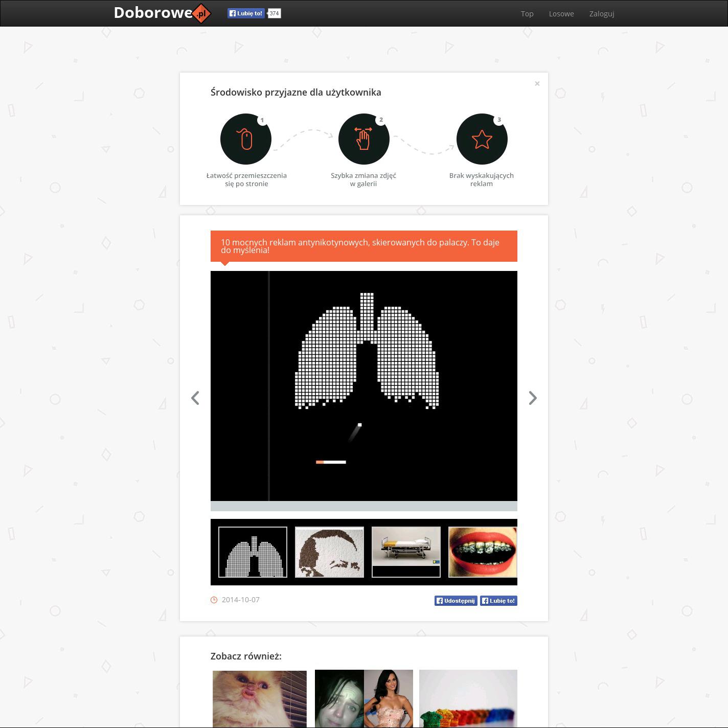
Task: Click the hand swipe icon in step 2
Action: [x=363, y=139]
